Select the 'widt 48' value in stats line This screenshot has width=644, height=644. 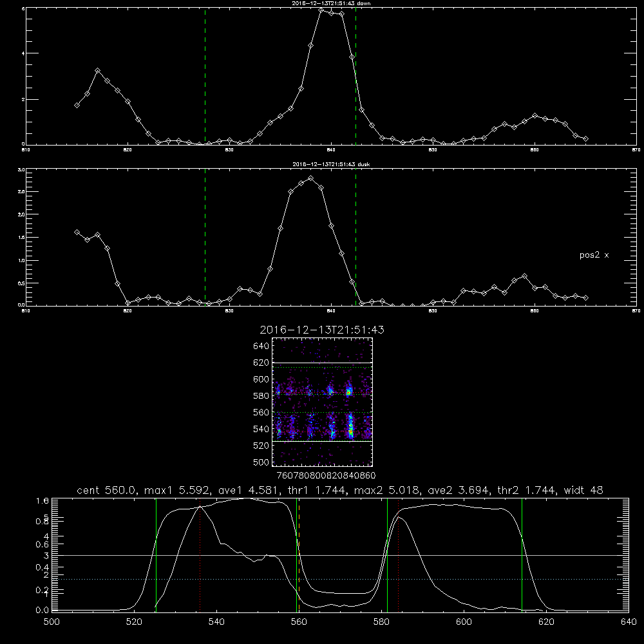[x=583, y=490]
